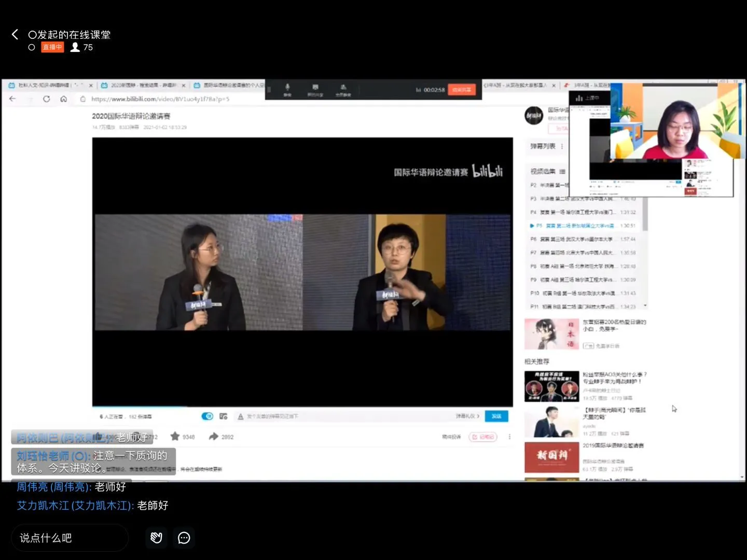Click the AO3 recommended video thumbnail
This screenshot has height=560, width=747.
pos(551,386)
